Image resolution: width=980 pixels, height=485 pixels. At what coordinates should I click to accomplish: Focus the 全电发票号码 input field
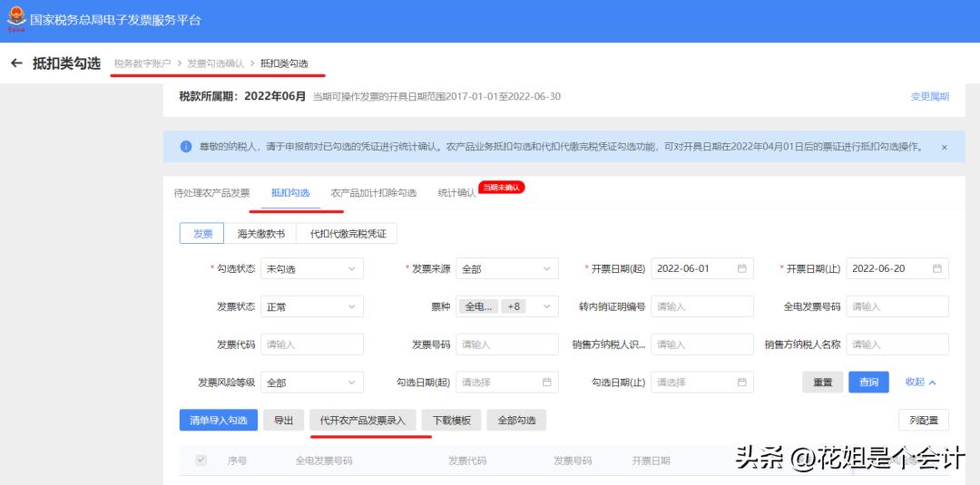[x=897, y=306]
